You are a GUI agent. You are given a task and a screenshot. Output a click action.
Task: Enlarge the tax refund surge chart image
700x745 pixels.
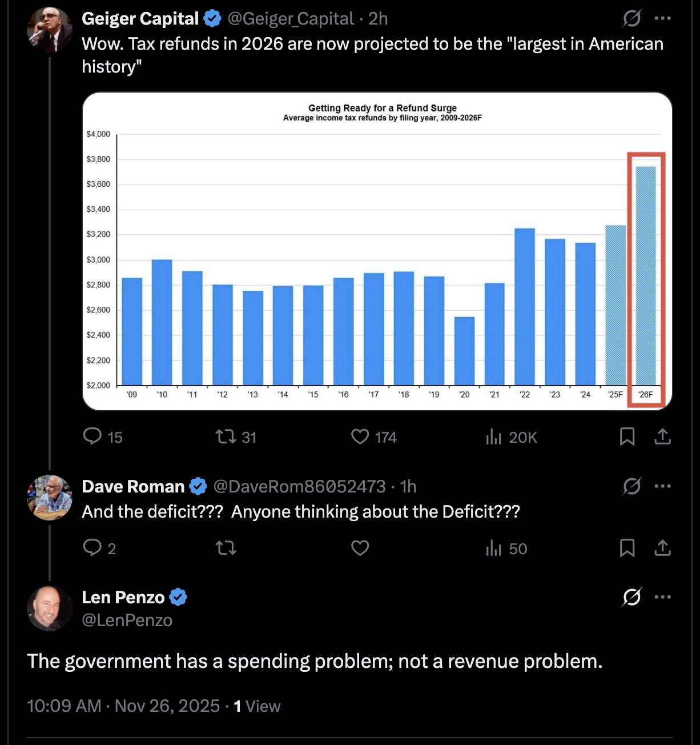377,251
